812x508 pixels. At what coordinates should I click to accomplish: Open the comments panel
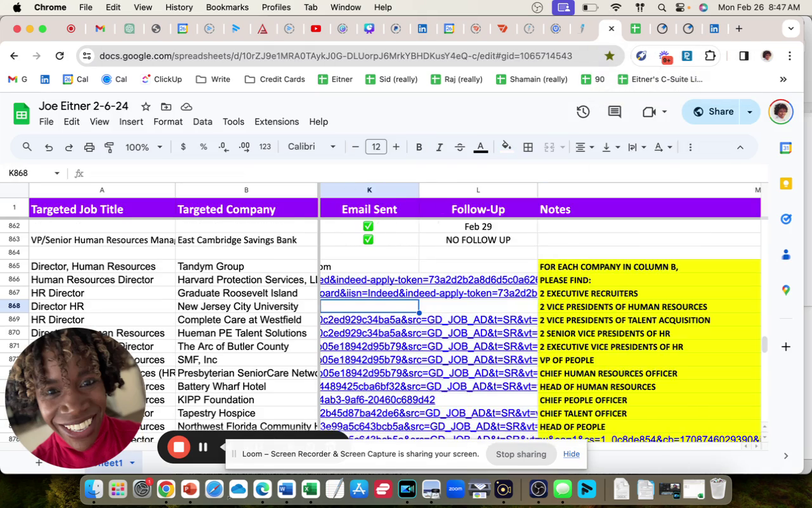coord(614,112)
